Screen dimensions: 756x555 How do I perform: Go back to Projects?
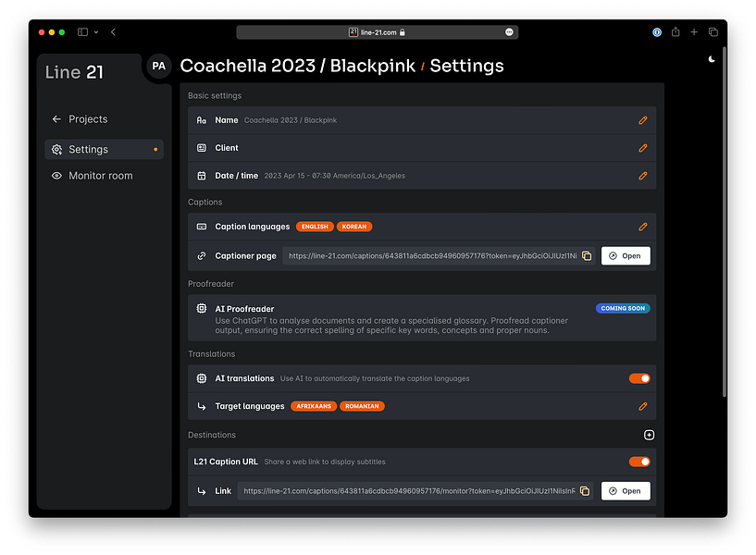[x=80, y=119]
